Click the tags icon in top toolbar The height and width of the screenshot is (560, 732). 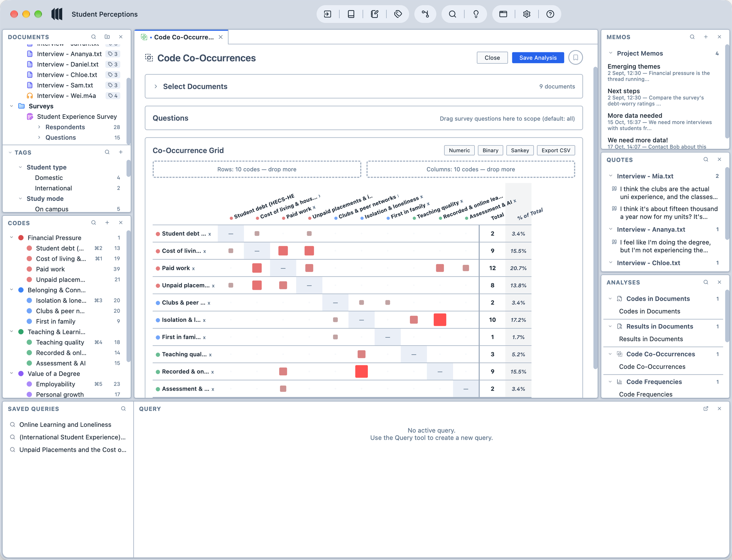click(x=398, y=14)
